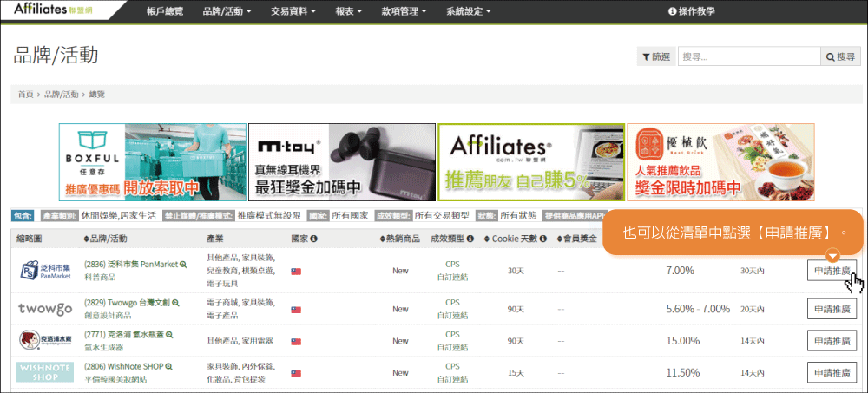Expand the 交易資料 dropdown menu
Screen dimensions: 868x393
click(294, 10)
